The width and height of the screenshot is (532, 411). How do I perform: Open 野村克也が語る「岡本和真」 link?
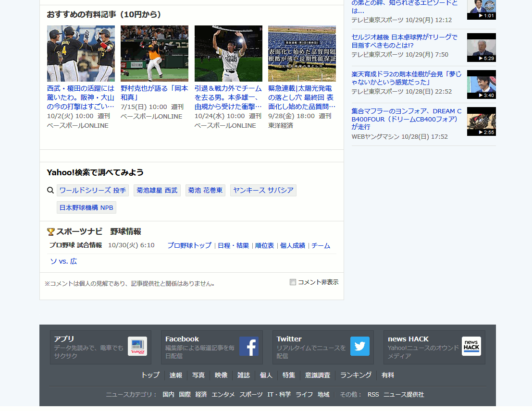coord(154,93)
